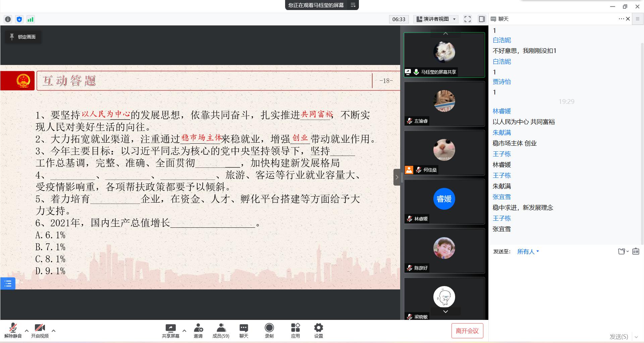The height and width of the screenshot is (343, 644).
Task: Toggle the side panel layout button
Action: (482, 19)
